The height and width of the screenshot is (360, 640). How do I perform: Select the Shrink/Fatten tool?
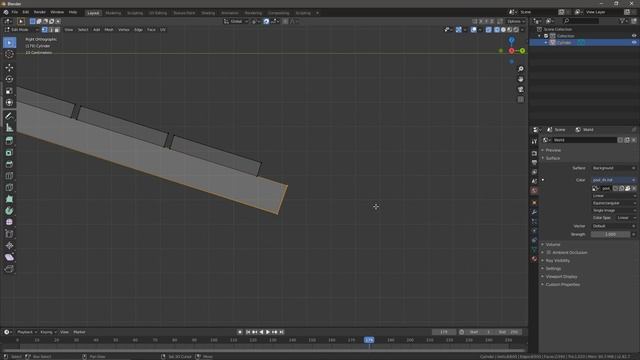(x=9, y=246)
